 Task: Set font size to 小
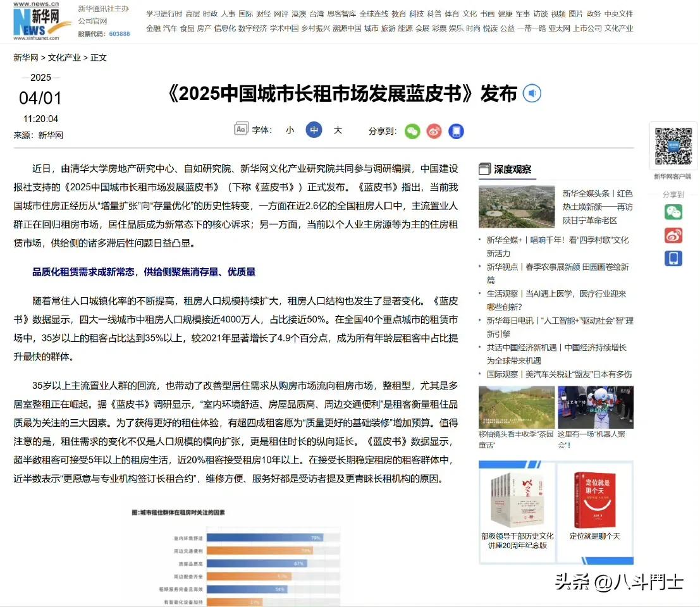tap(290, 130)
